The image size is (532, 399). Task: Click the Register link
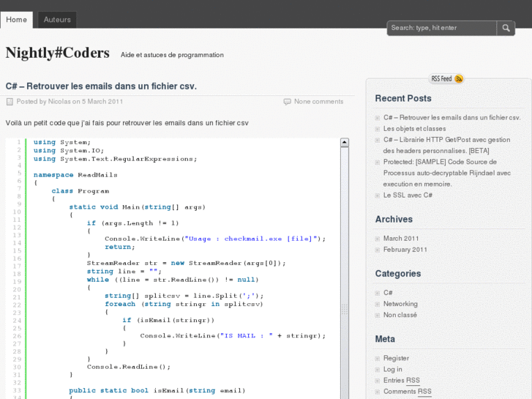tap(396, 358)
